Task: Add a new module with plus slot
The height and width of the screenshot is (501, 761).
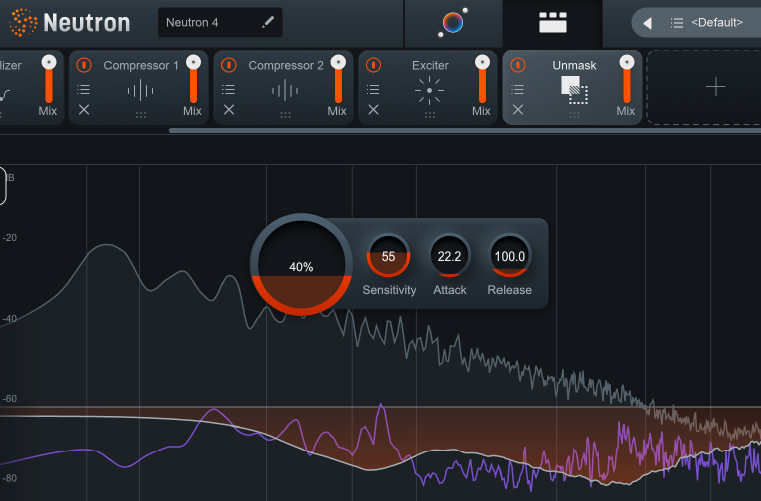Action: tap(715, 87)
